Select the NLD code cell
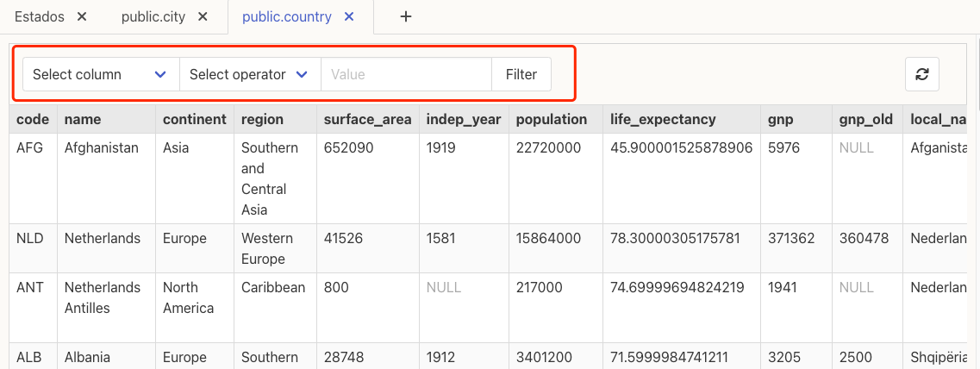 click(33, 248)
